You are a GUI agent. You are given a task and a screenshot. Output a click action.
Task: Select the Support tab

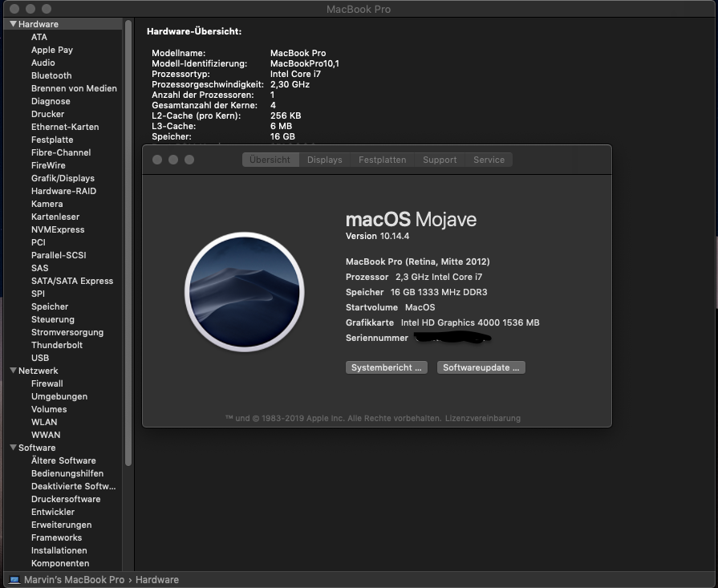(440, 160)
